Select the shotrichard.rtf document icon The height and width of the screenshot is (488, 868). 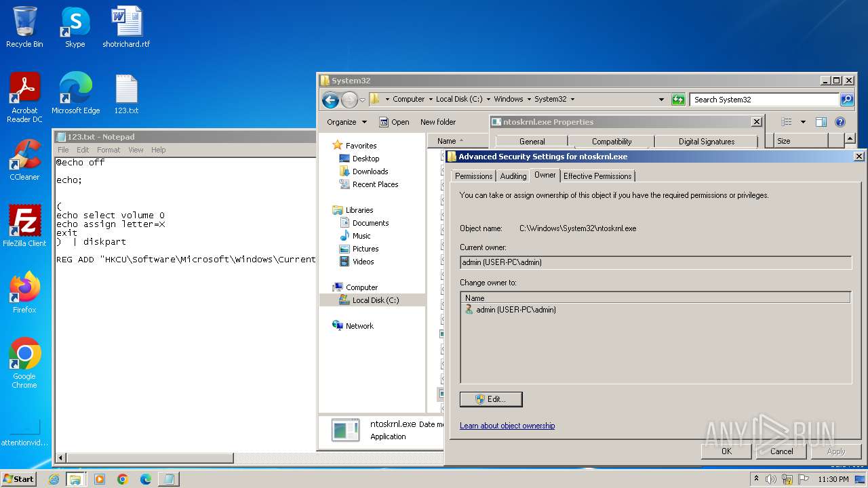126,27
